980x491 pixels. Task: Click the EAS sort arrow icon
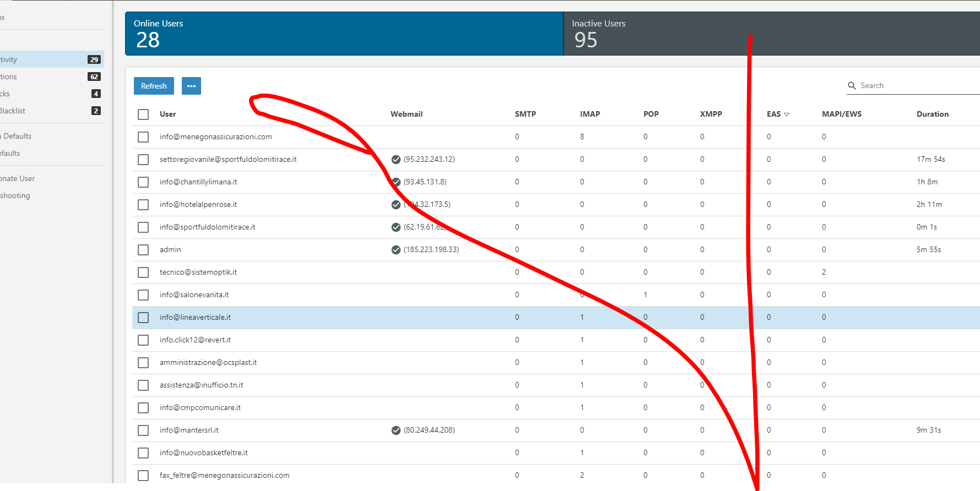[x=787, y=114]
